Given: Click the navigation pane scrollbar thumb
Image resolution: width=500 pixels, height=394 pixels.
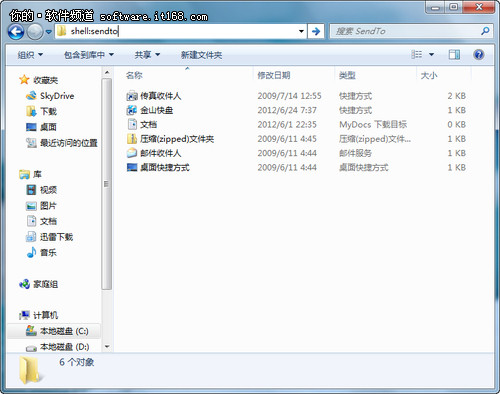Looking at the screenshot, I should (107, 184).
